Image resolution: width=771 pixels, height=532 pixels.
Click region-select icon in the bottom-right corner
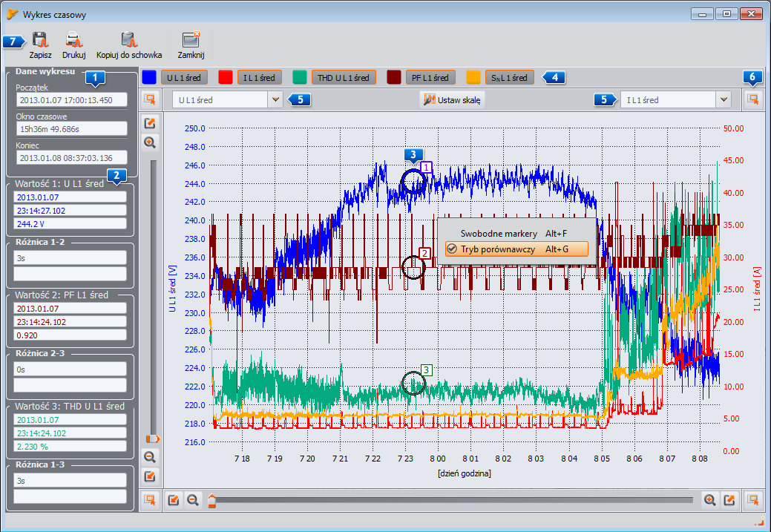click(752, 500)
